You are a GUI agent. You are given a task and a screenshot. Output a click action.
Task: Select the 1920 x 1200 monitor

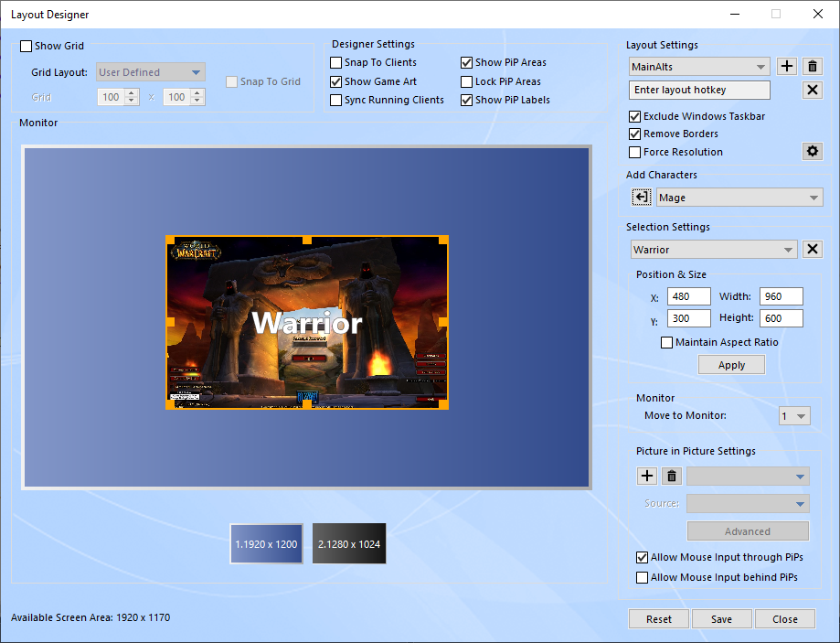(266, 544)
